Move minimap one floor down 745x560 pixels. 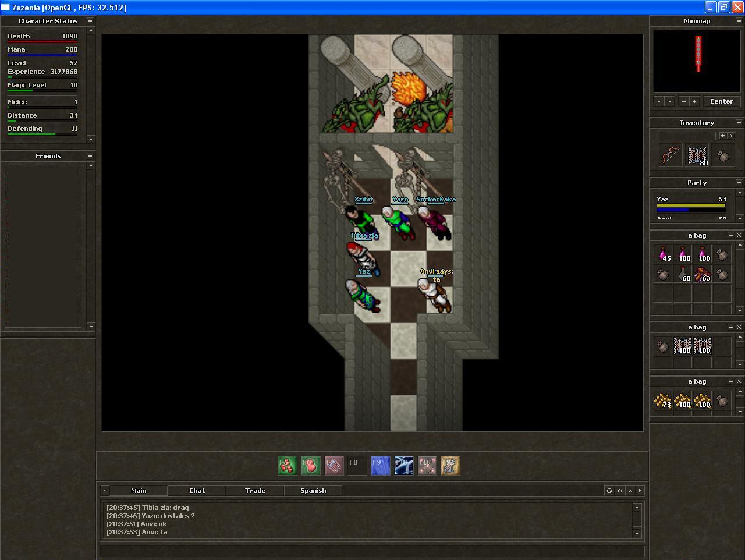coord(659,101)
